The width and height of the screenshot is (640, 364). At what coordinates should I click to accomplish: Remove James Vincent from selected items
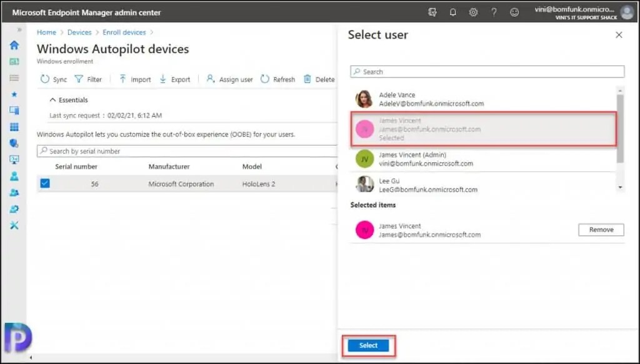coord(600,230)
